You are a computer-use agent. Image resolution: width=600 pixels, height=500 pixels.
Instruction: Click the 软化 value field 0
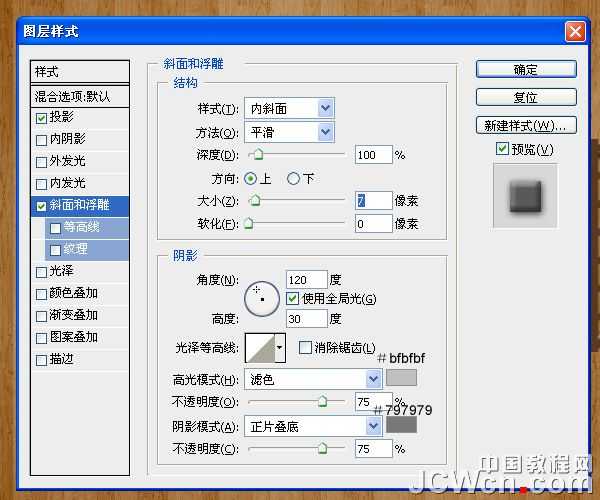pyautogui.click(x=373, y=223)
